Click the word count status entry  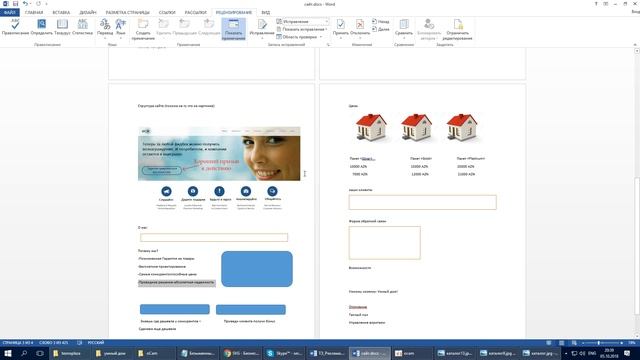pos(54,343)
